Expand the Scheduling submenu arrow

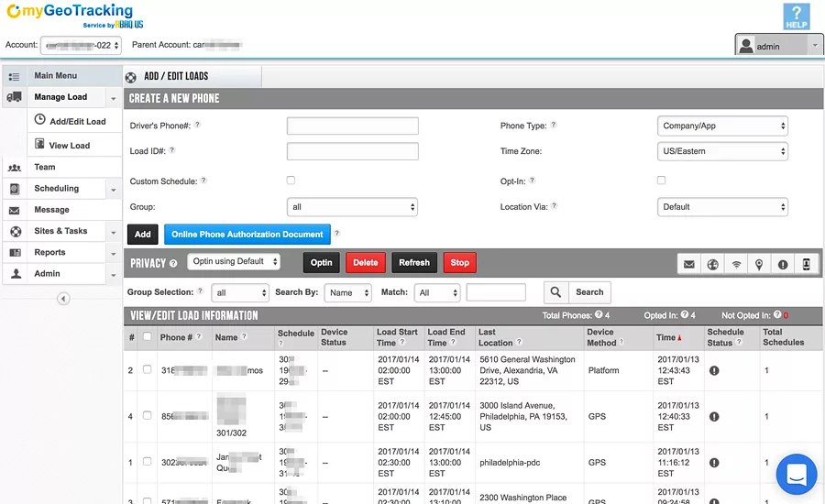pyautogui.click(x=113, y=190)
